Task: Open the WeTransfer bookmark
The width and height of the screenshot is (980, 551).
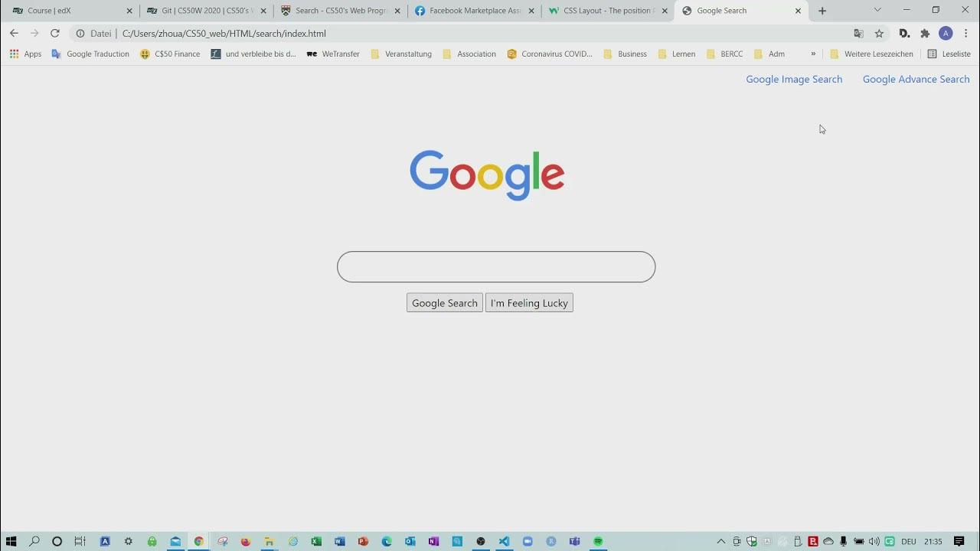Action: pyautogui.click(x=333, y=54)
